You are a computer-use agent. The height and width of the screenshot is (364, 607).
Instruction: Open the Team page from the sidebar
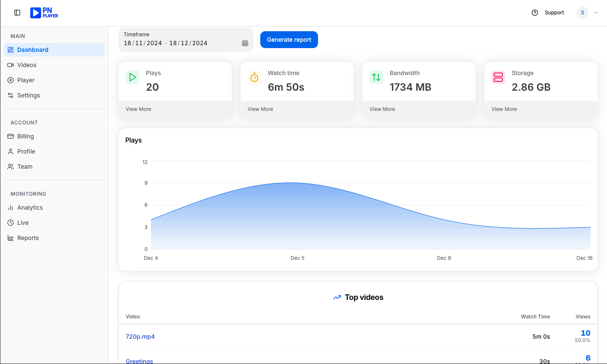pos(24,167)
